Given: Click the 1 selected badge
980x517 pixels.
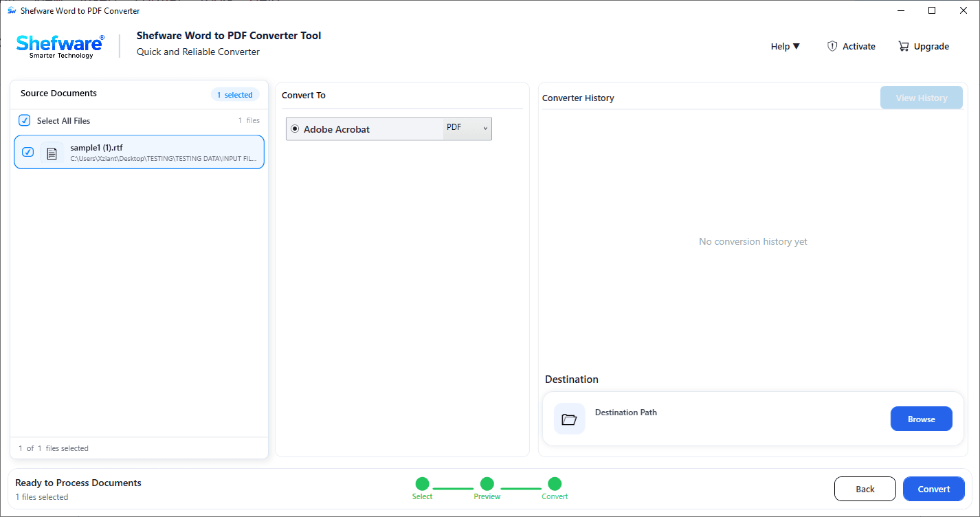Looking at the screenshot, I should click(x=235, y=95).
